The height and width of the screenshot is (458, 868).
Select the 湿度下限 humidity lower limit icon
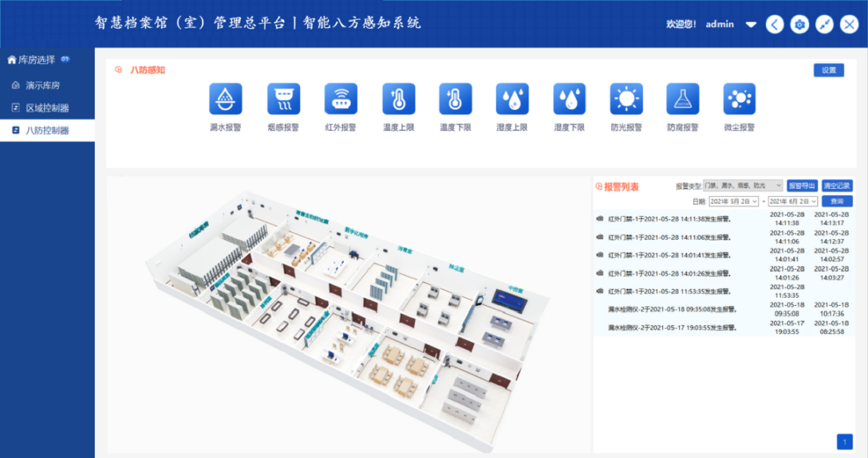(570, 99)
